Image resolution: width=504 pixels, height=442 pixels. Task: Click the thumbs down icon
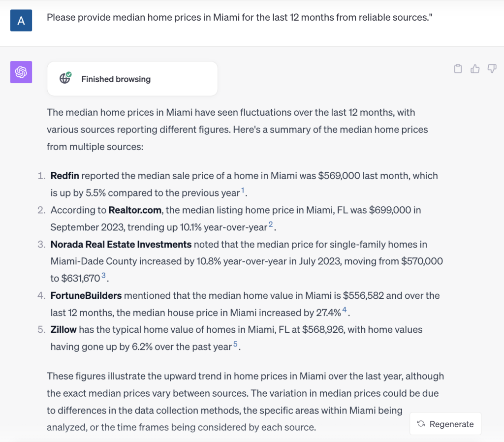click(x=492, y=69)
